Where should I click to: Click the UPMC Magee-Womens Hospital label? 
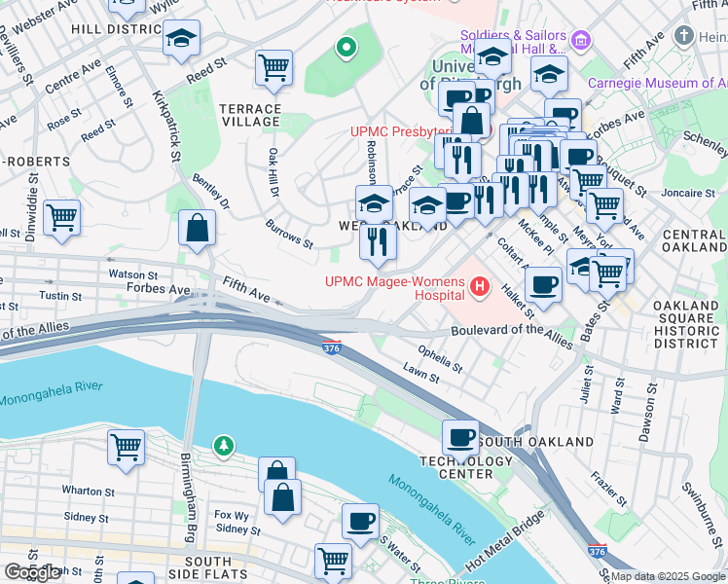click(395, 288)
